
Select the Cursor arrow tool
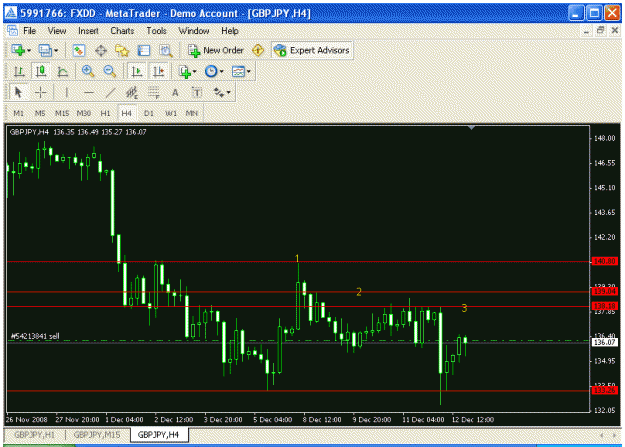[x=18, y=93]
